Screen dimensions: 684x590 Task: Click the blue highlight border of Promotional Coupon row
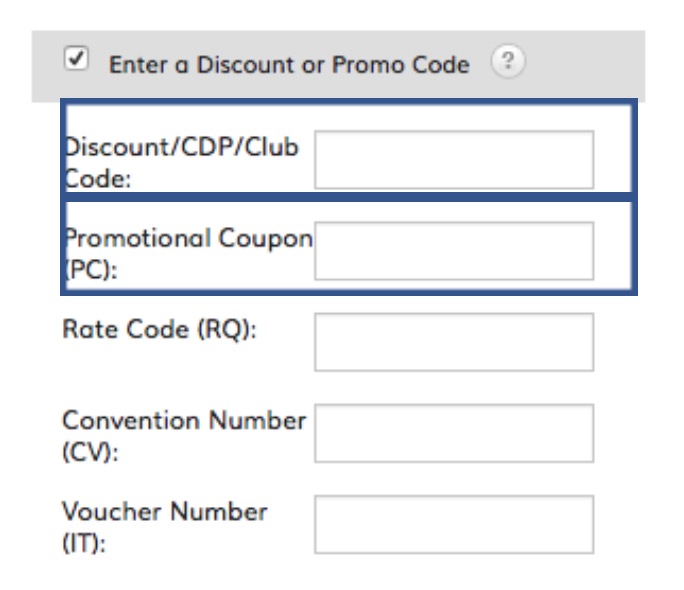(x=349, y=291)
